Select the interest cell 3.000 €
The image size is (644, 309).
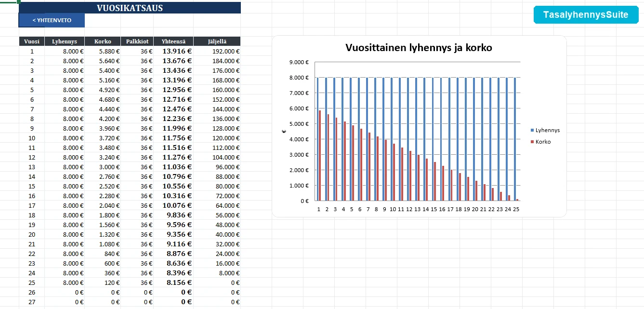coord(103,167)
